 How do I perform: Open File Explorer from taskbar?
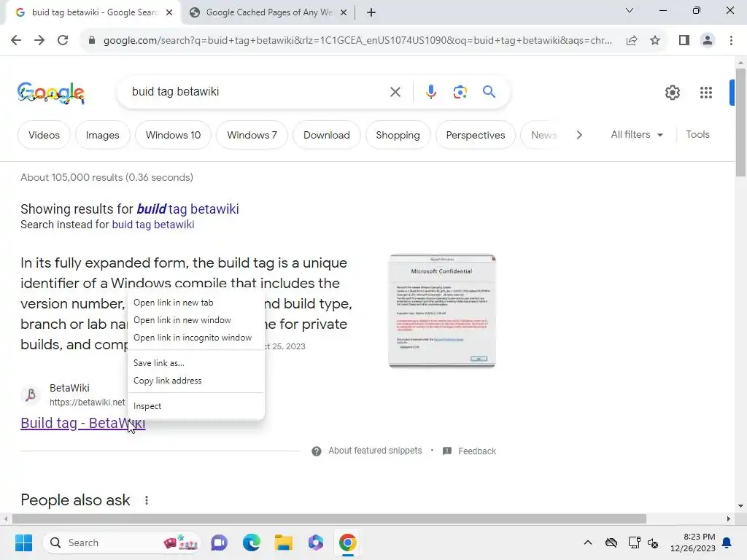[284, 542]
